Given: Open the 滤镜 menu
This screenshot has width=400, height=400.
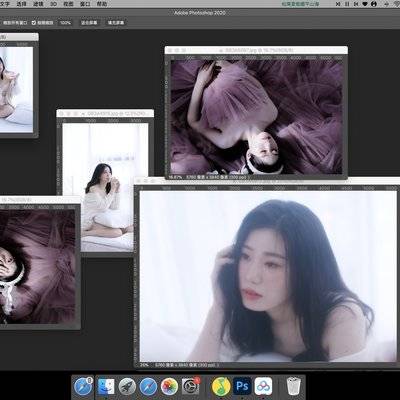Looking at the screenshot, I should click(x=38, y=4).
